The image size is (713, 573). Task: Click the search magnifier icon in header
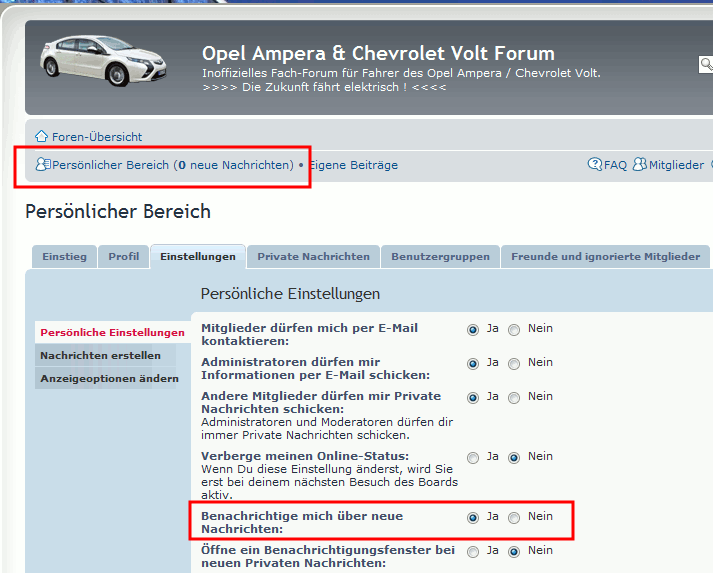pyautogui.click(x=706, y=65)
